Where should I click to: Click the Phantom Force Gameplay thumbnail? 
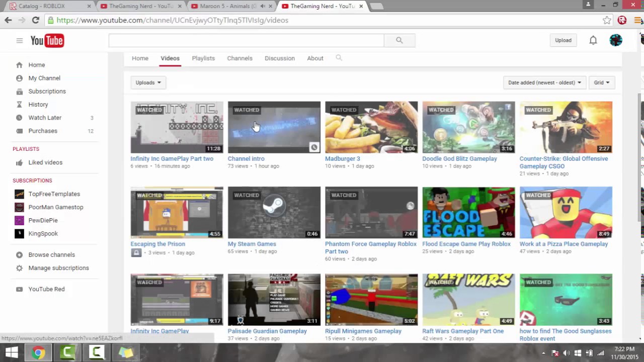pos(371,212)
